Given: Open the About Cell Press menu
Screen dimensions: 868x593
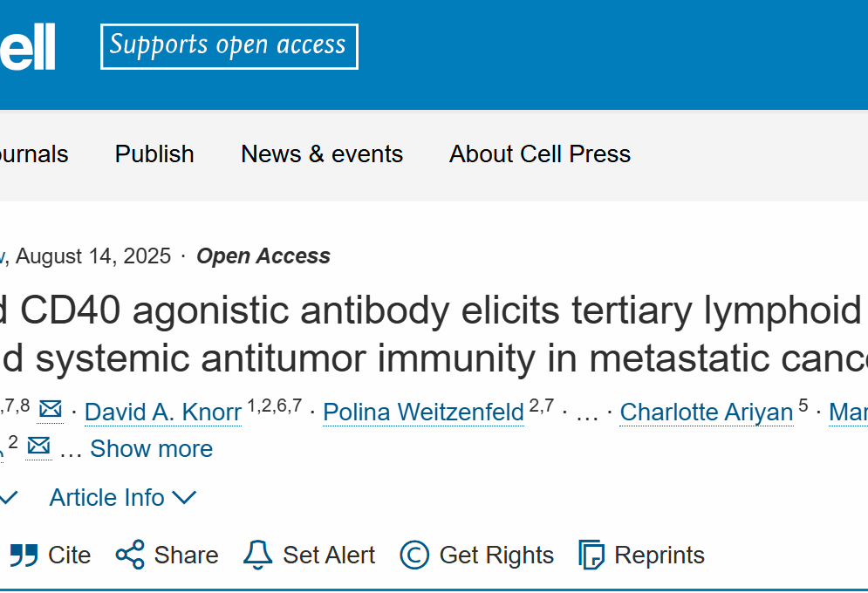Looking at the screenshot, I should [x=540, y=153].
